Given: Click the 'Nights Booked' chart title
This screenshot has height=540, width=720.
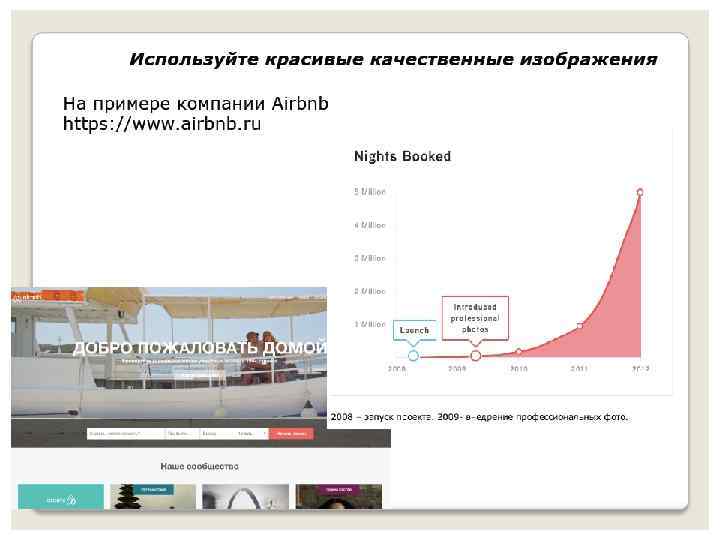Looking at the screenshot, I should click(402, 156).
